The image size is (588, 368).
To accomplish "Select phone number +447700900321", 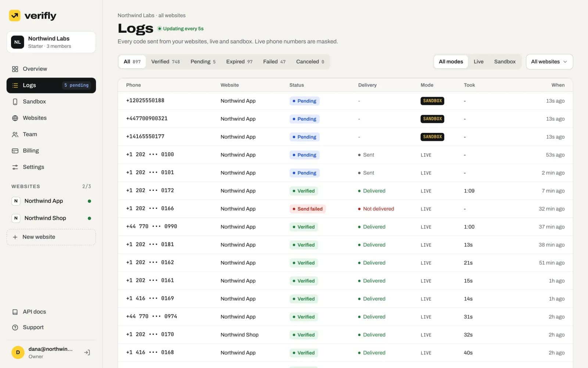I will pos(147,118).
